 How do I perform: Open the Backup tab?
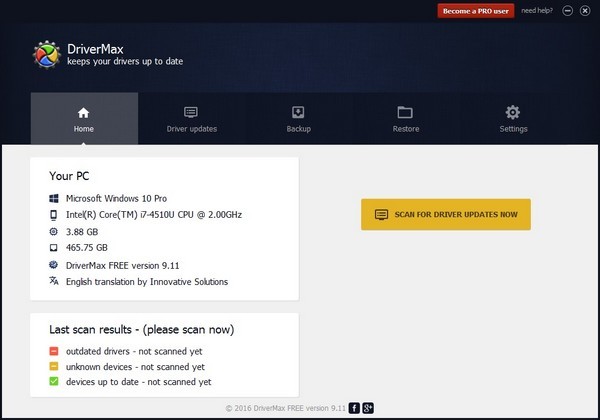(298, 118)
